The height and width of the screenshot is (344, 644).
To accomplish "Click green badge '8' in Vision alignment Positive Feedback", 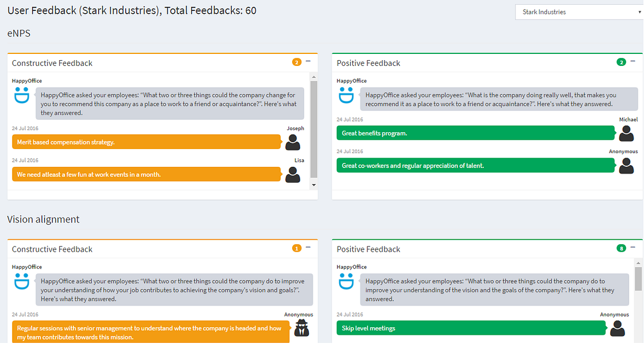I will 621,248.
